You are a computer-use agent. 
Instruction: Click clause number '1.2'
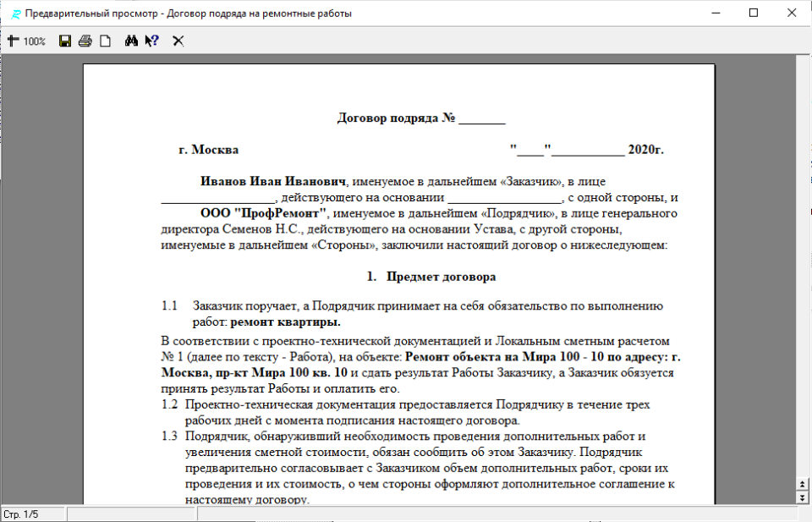click(169, 404)
